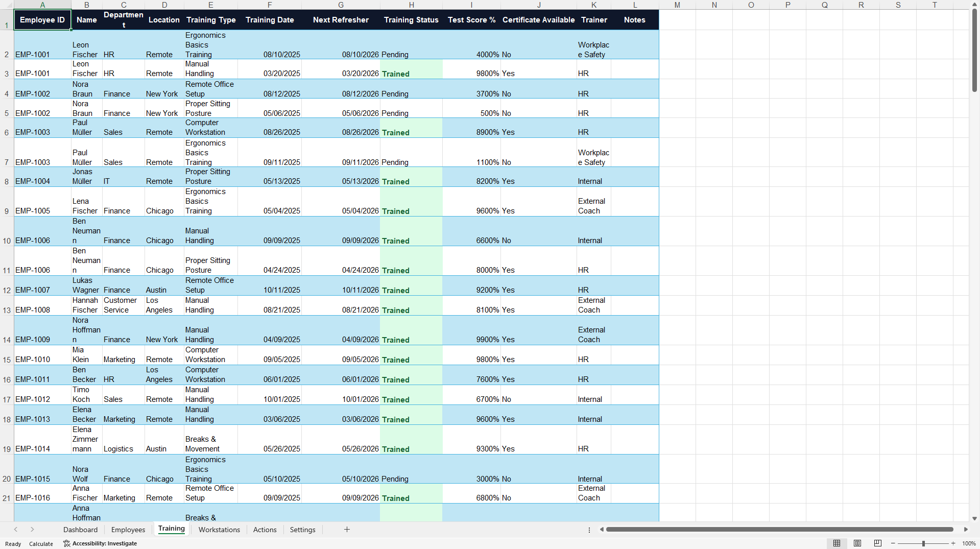
Task: Click next refresher date 10/01/2026
Action: 341,395
